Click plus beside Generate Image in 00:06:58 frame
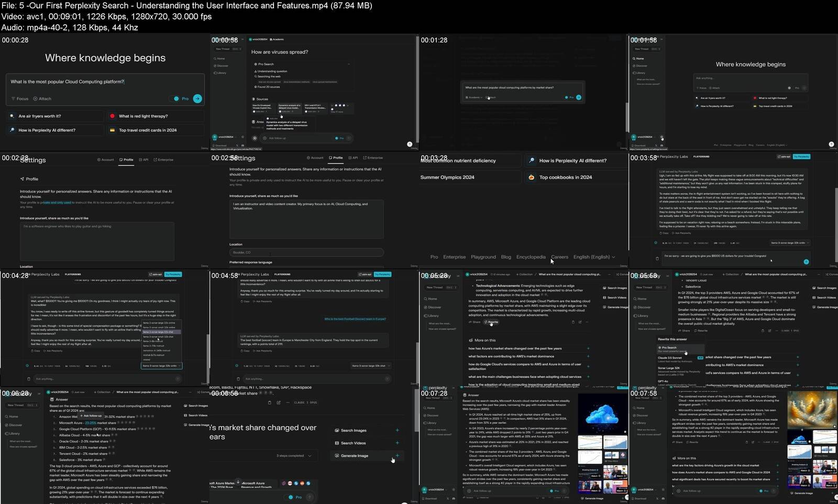 [x=397, y=455]
